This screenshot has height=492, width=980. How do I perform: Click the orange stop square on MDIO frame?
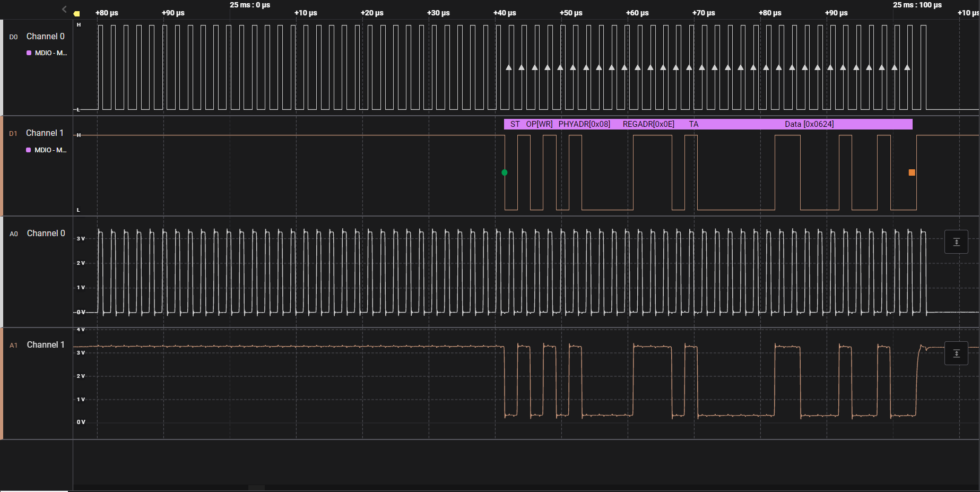click(912, 172)
